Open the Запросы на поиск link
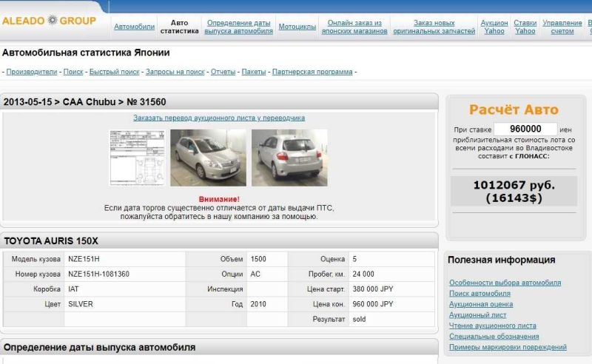The height and width of the screenshot is (364, 592). tap(175, 72)
